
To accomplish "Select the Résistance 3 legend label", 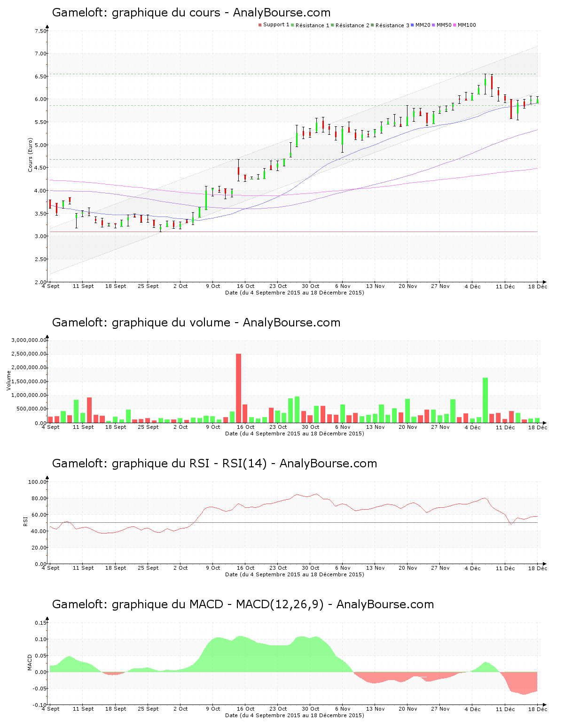I will 392,25.
